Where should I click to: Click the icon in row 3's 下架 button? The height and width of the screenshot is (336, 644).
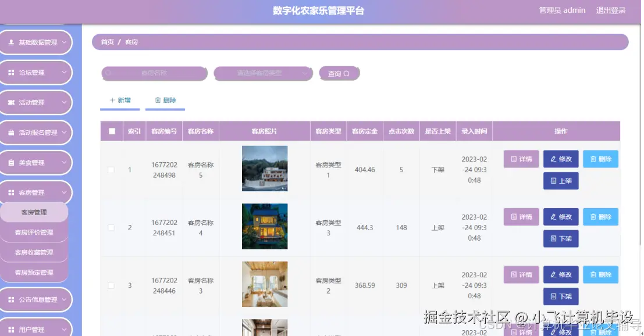pyautogui.click(x=553, y=296)
